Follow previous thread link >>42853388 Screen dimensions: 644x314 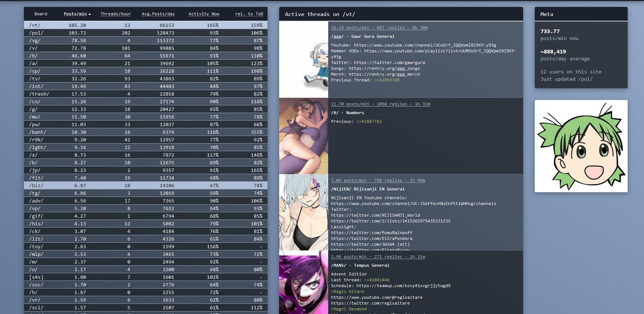click(387, 80)
